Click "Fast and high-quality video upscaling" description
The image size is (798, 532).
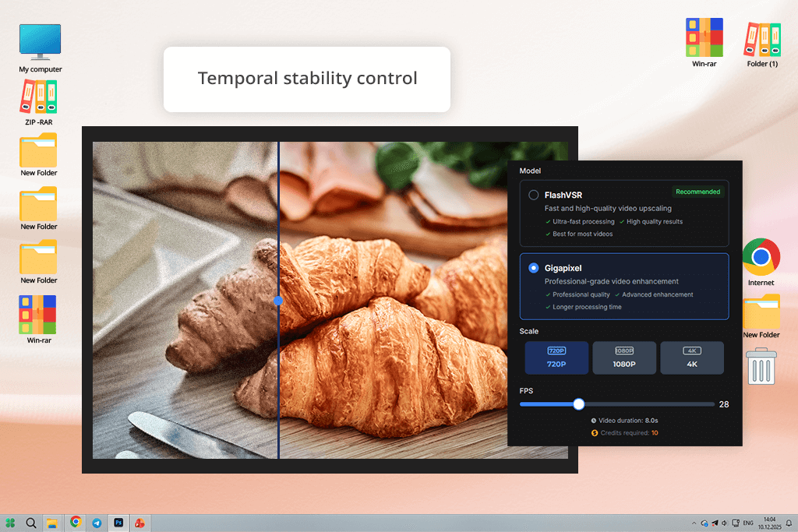click(608, 208)
